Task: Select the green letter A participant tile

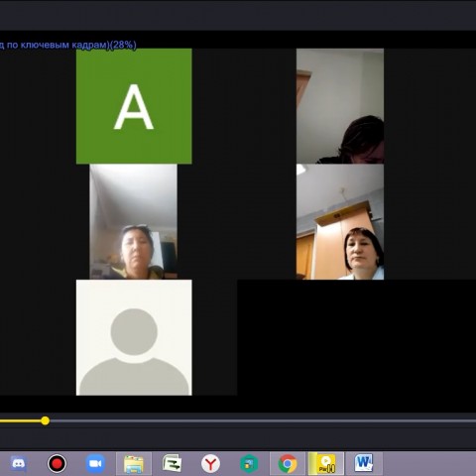Action: tap(134, 106)
